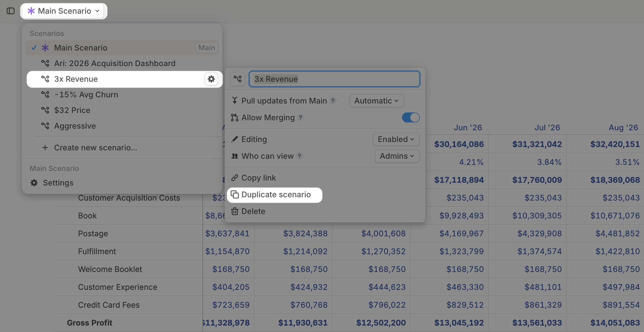
Task: Click help icon next to Who can view
Action: click(299, 156)
